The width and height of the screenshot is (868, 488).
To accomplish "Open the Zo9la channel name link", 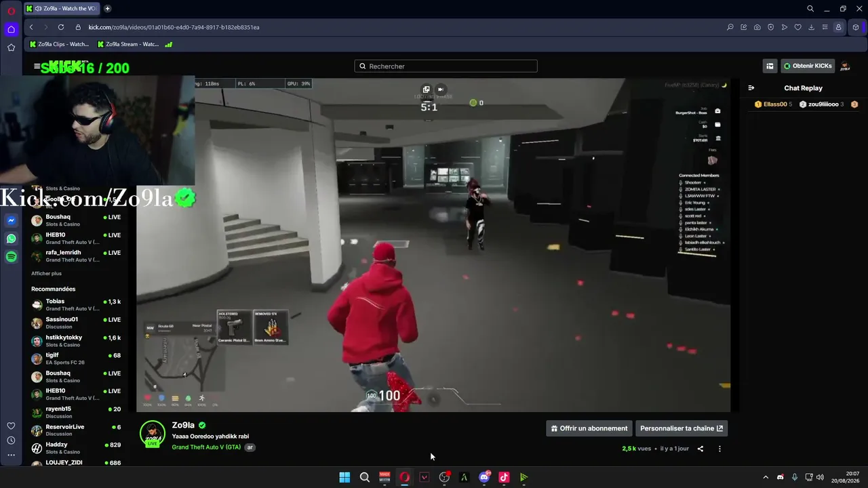I will (183, 425).
